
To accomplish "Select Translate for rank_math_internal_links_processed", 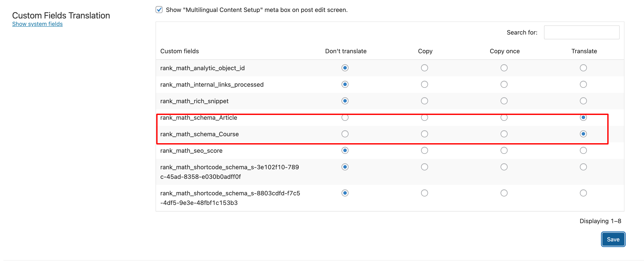I will [583, 84].
